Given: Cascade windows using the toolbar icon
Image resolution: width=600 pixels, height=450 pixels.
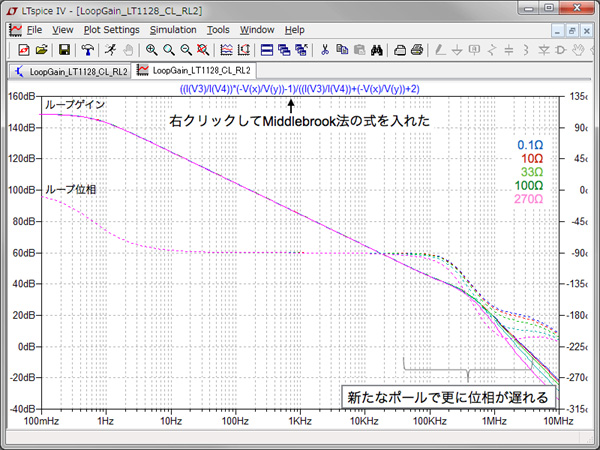Looking at the screenshot, I should 285,49.
